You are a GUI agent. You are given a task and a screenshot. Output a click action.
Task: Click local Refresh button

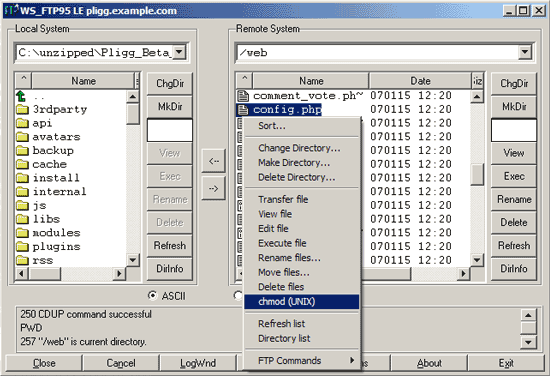coord(170,246)
